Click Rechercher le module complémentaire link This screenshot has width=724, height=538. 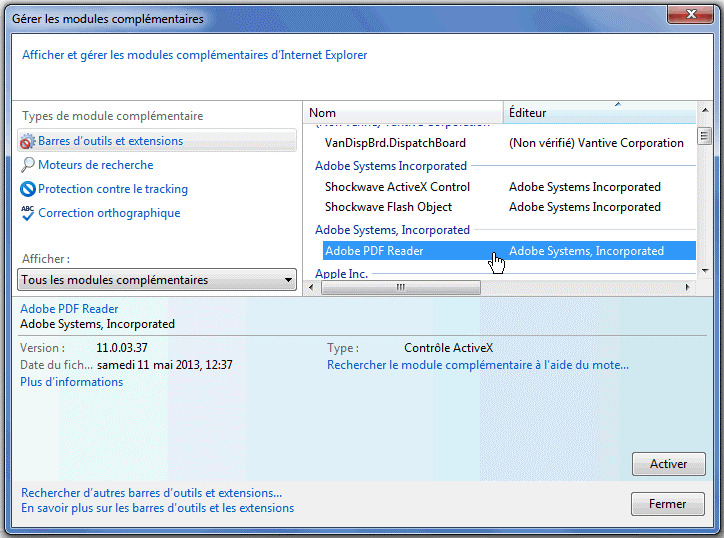477,365
